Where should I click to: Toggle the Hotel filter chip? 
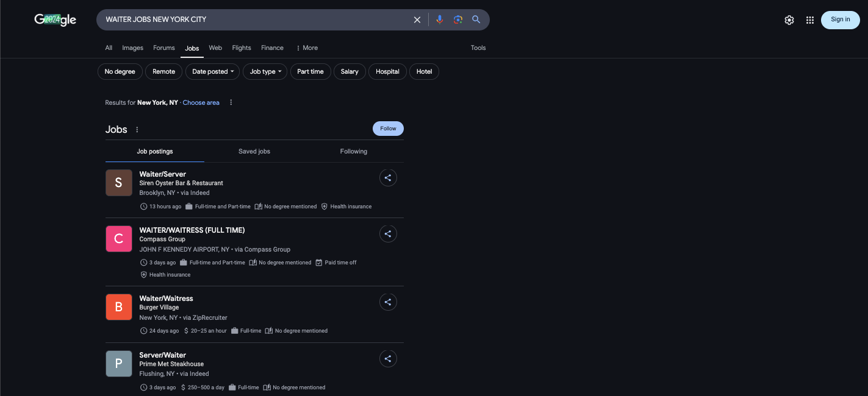click(424, 72)
